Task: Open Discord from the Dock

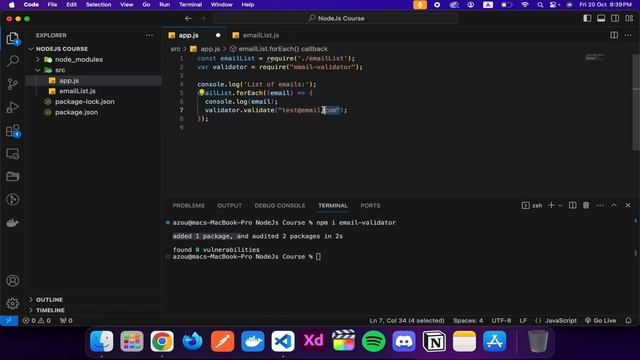Action: [404, 341]
